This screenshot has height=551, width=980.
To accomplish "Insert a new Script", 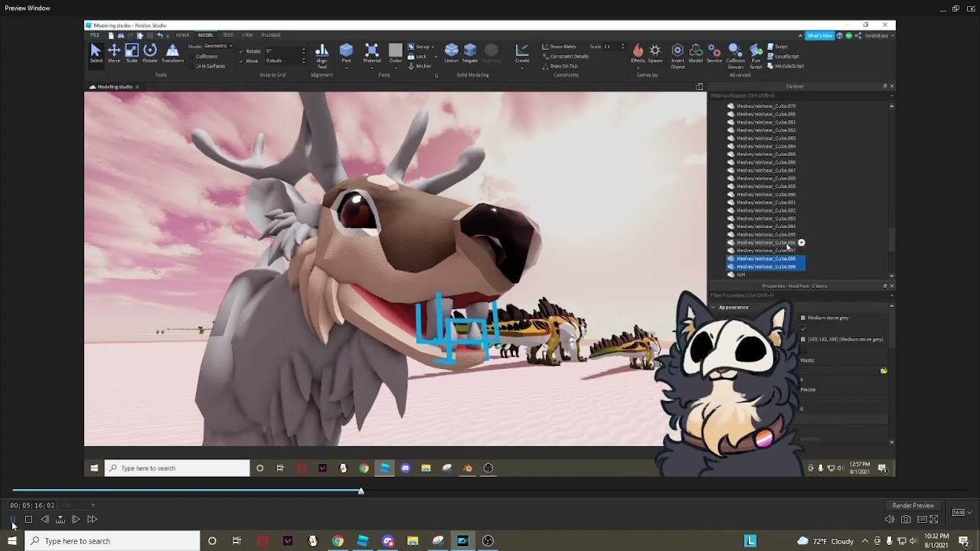I will tap(777, 47).
